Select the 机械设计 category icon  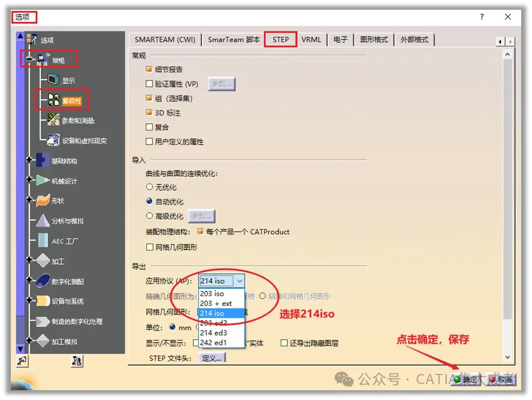[x=43, y=180]
